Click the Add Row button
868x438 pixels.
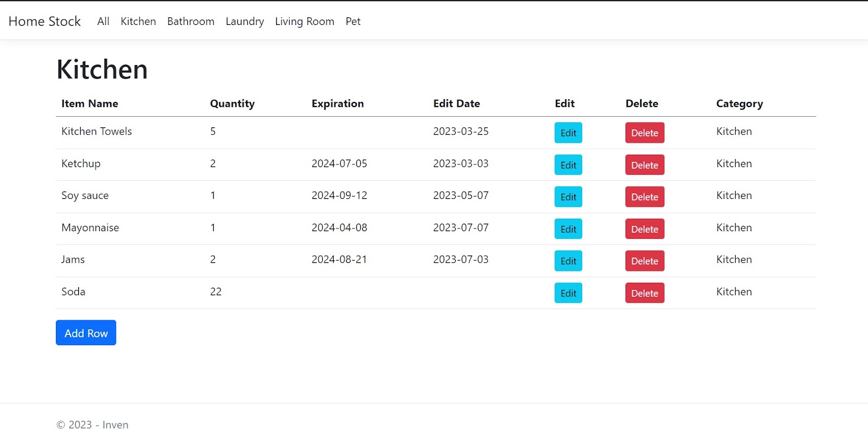coord(86,333)
